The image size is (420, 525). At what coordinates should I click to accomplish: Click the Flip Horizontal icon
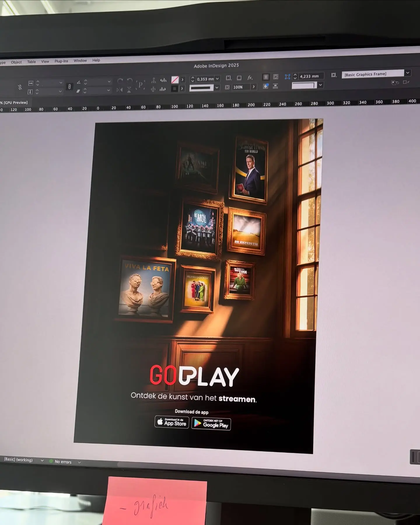click(x=119, y=90)
